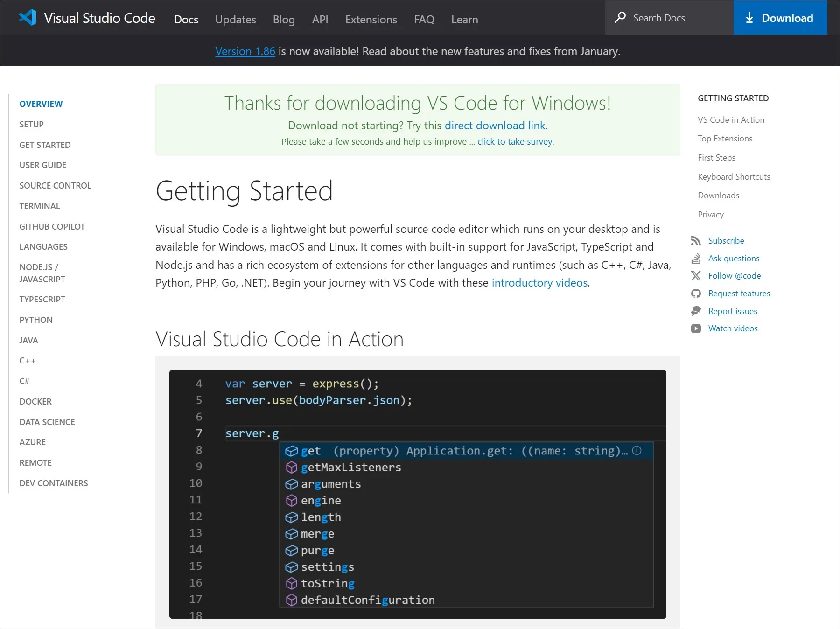The image size is (840, 629).
Task: Open the click to take survey link
Action: pyautogui.click(x=515, y=141)
